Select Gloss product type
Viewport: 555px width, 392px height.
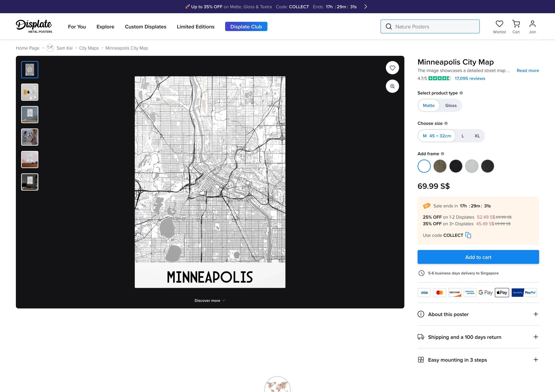(451, 106)
